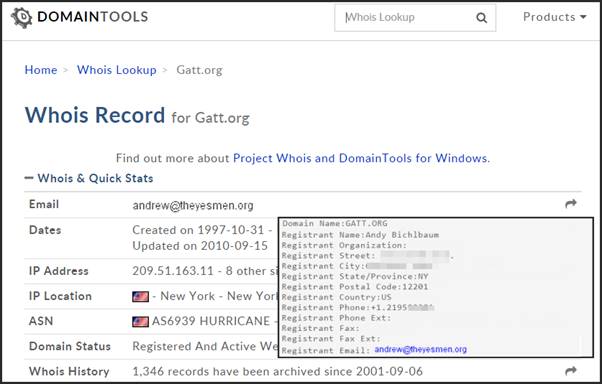The height and width of the screenshot is (384, 602).
Task: Open the Products dropdown menu
Action: click(x=554, y=17)
